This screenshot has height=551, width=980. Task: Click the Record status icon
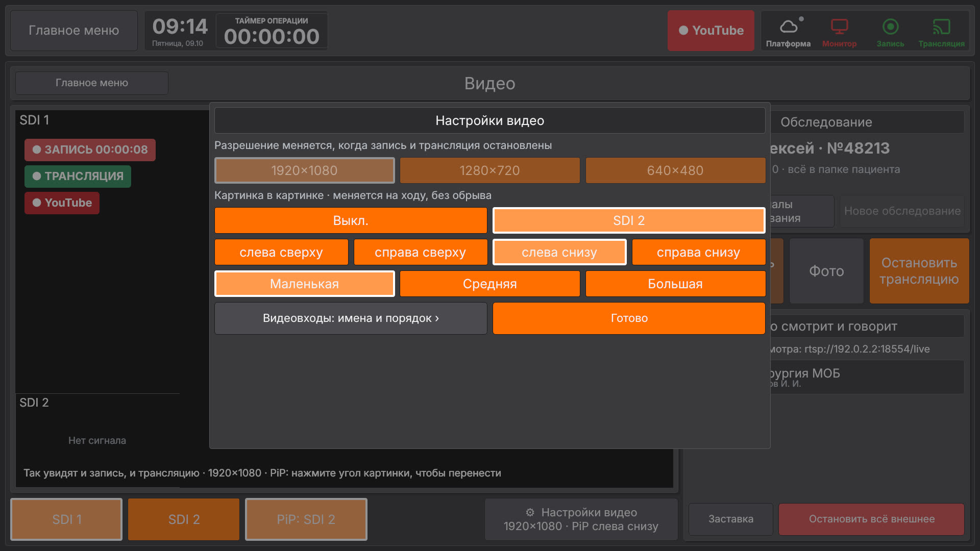890,32
